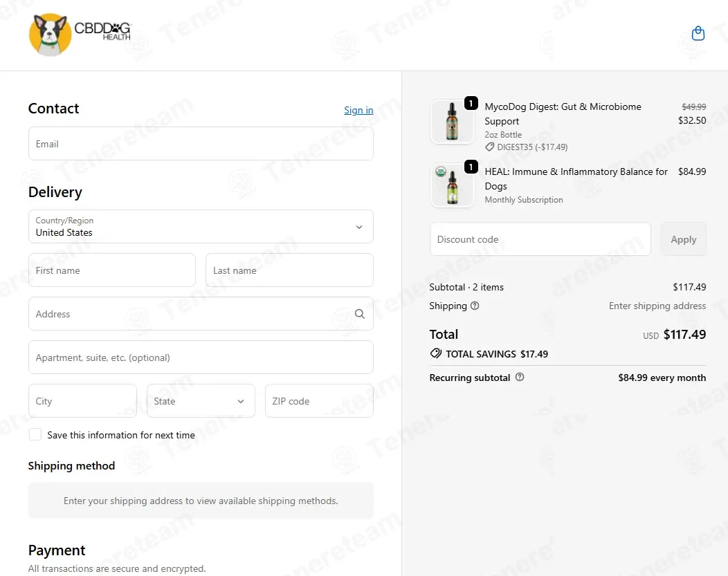This screenshot has width=728, height=576.
Task: Click the HEAL Immune & Inflammatory product name
Action: point(576,178)
